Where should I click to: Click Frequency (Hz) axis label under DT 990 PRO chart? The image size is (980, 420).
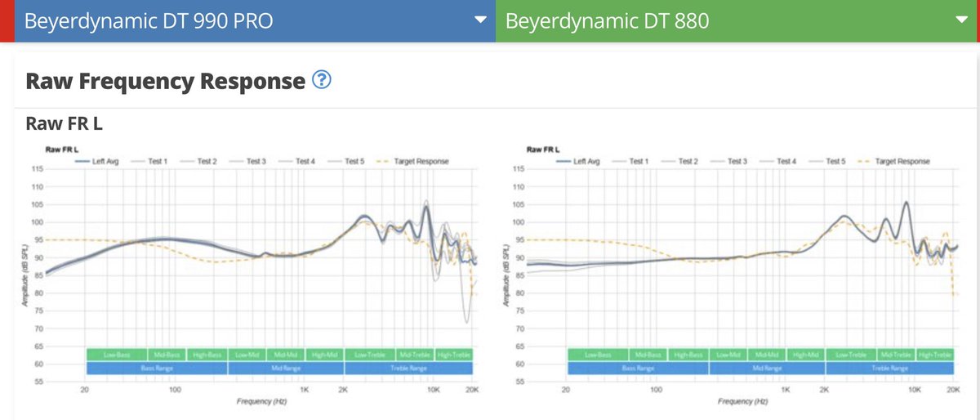point(261,403)
